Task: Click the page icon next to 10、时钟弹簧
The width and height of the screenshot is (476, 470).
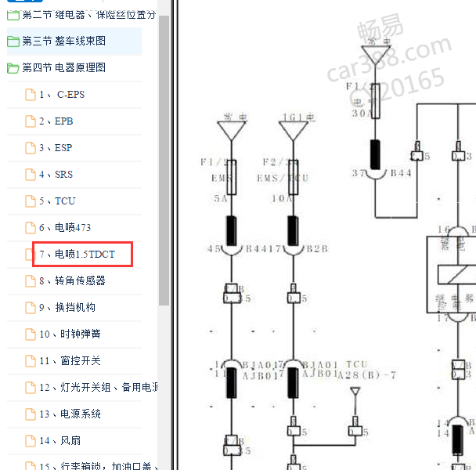Action: pyautogui.click(x=31, y=334)
